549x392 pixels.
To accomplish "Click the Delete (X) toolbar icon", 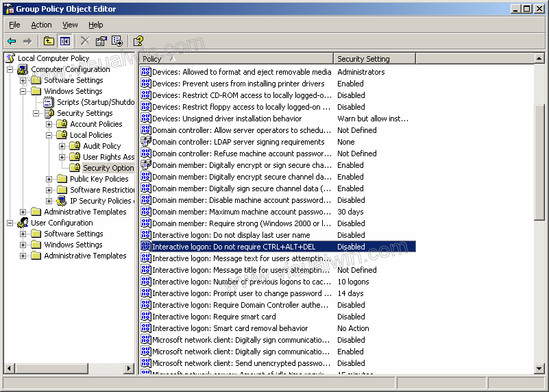I will (x=85, y=41).
